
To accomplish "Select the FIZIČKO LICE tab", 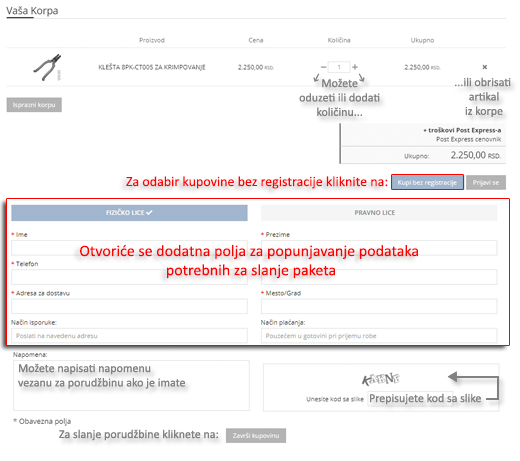I will point(129,213).
